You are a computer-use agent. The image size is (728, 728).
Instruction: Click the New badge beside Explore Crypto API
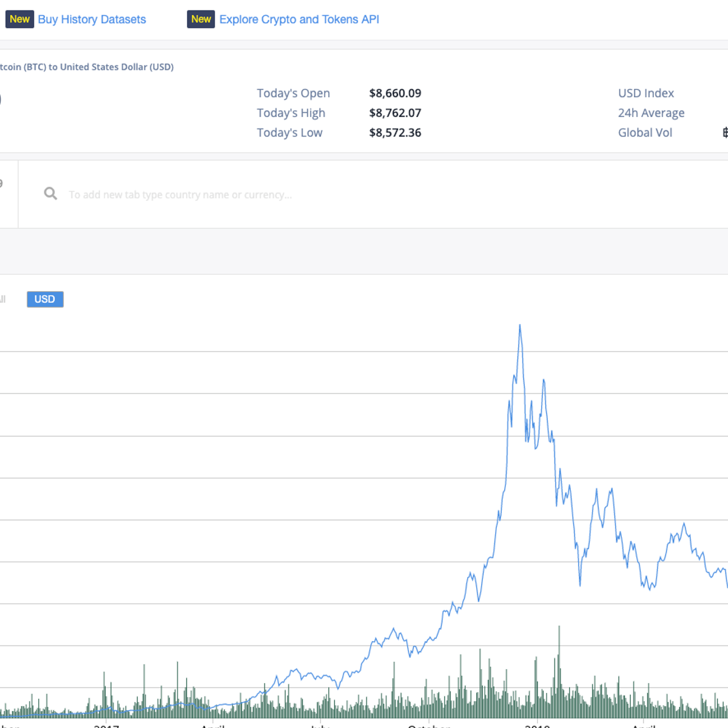click(200, 19)
